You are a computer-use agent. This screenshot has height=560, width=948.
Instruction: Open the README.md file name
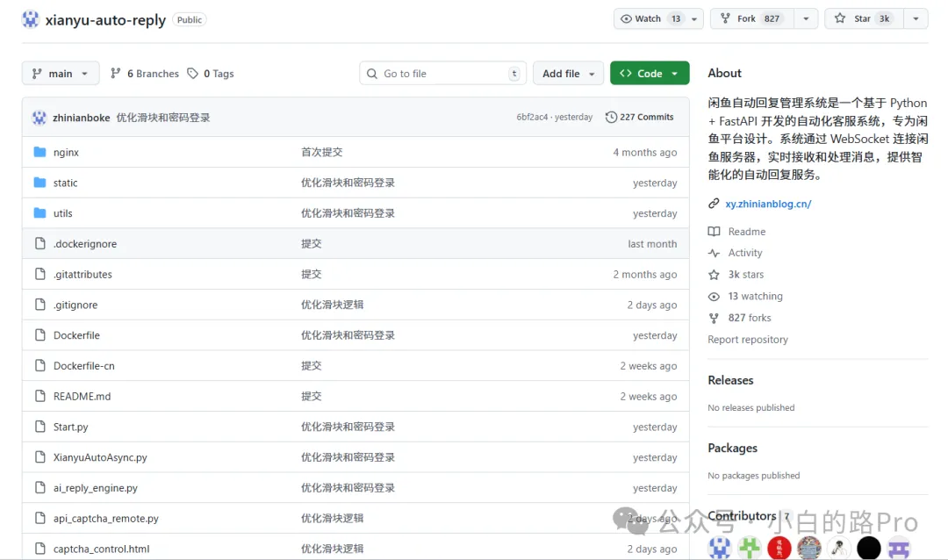coord(82,396)
